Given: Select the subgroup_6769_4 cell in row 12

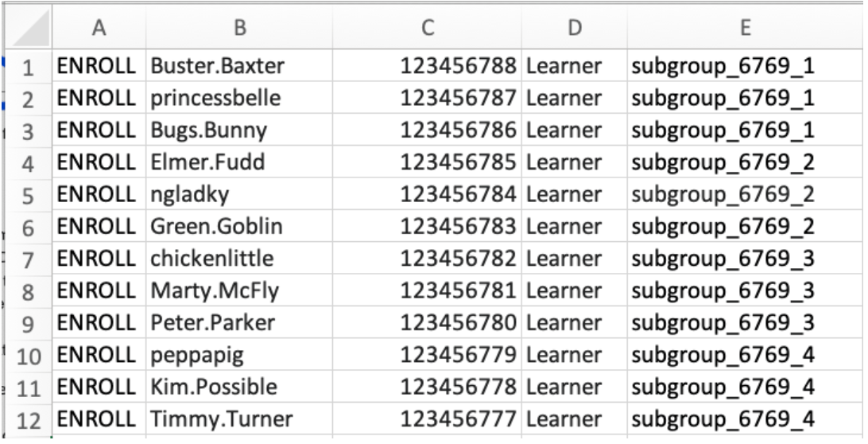Looking at the screenshot, I should (x=745, y=419).
